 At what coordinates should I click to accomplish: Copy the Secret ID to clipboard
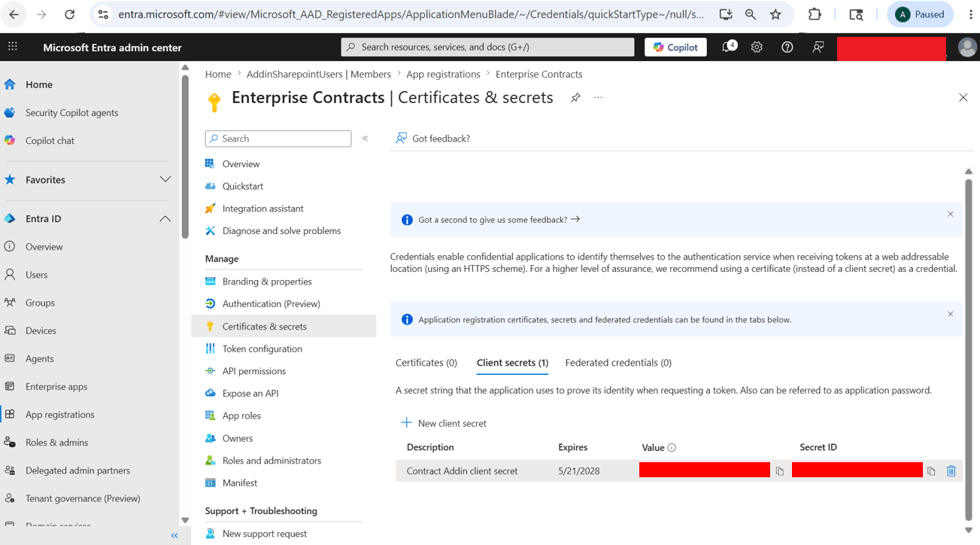pyautogui.click(x=931, y=471)
